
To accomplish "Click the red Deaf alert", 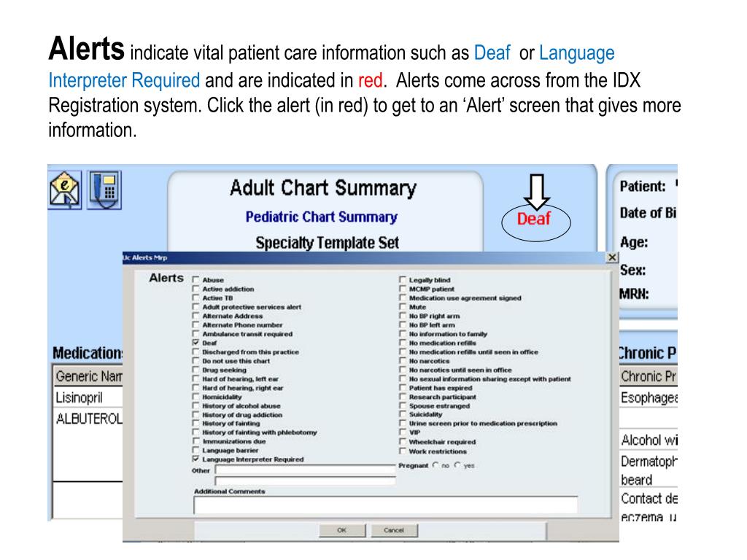I will tap(534, 219).
